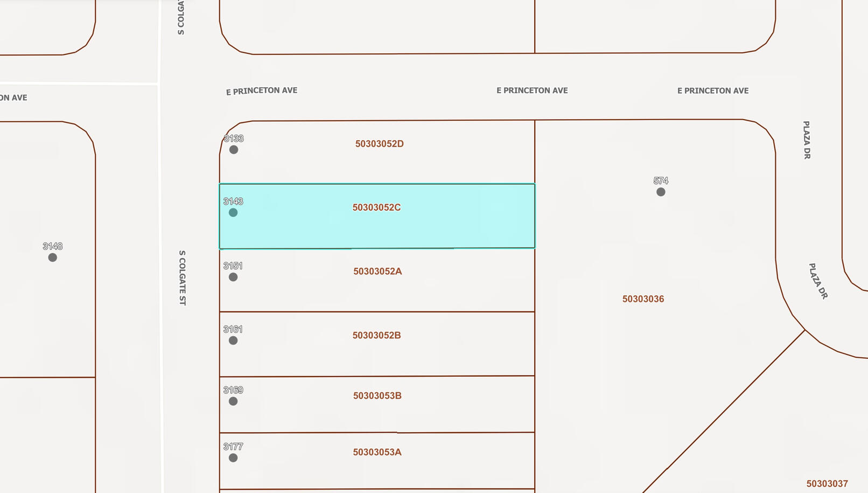Viewport: 868px width, 493px height.
Task: Select the 3143 address point dot
Action: click(233, 213)
